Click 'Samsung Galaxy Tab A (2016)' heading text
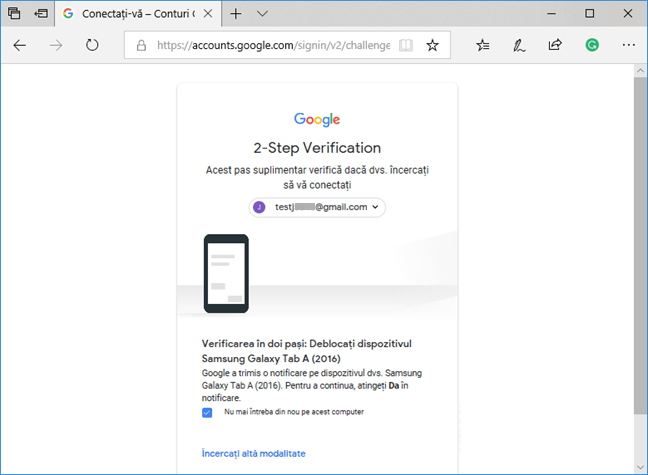The image size is (648, 475). point(271,358)
